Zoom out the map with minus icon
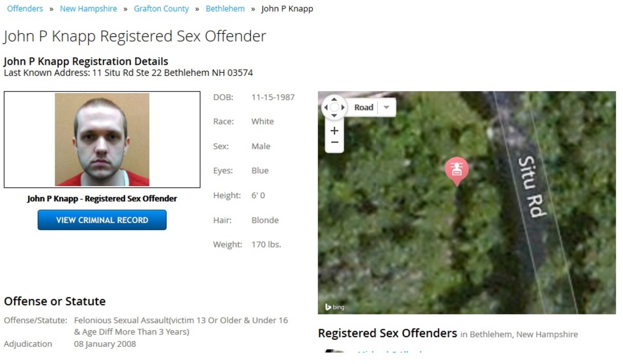The image size is (623, 364). click(x=334, y=143)
